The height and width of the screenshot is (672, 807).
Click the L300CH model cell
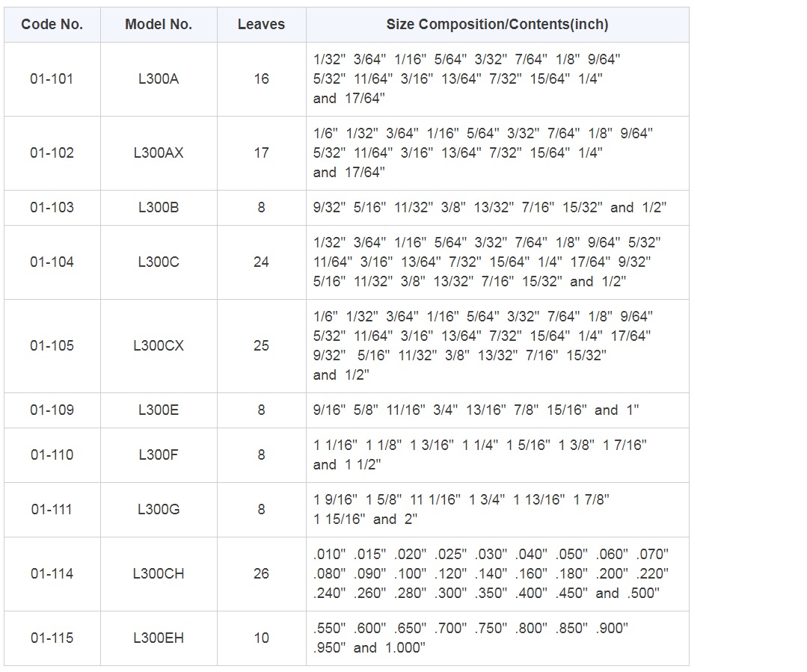tap(159, 573)
